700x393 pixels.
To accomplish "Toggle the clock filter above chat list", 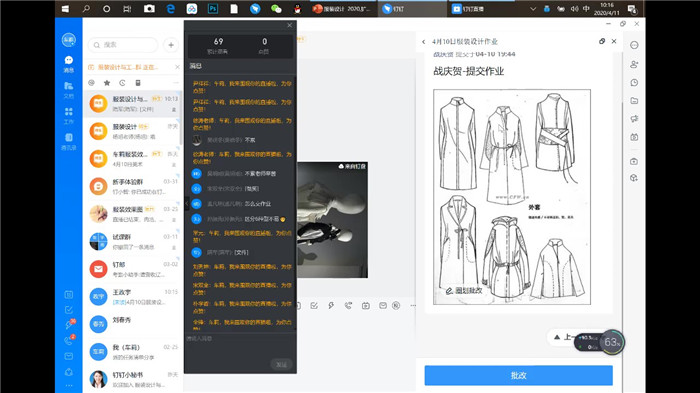I will tap(122, 83).
